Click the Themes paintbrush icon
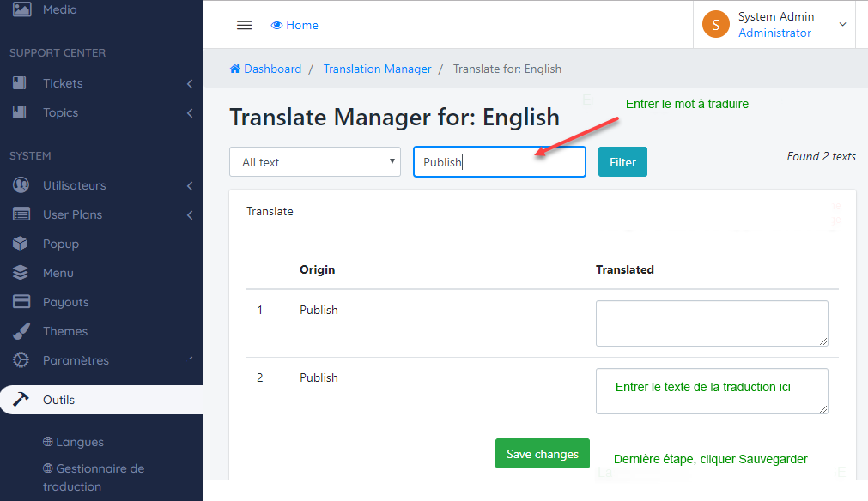Screen dimensions: 868x501 [x=21, y=331]
